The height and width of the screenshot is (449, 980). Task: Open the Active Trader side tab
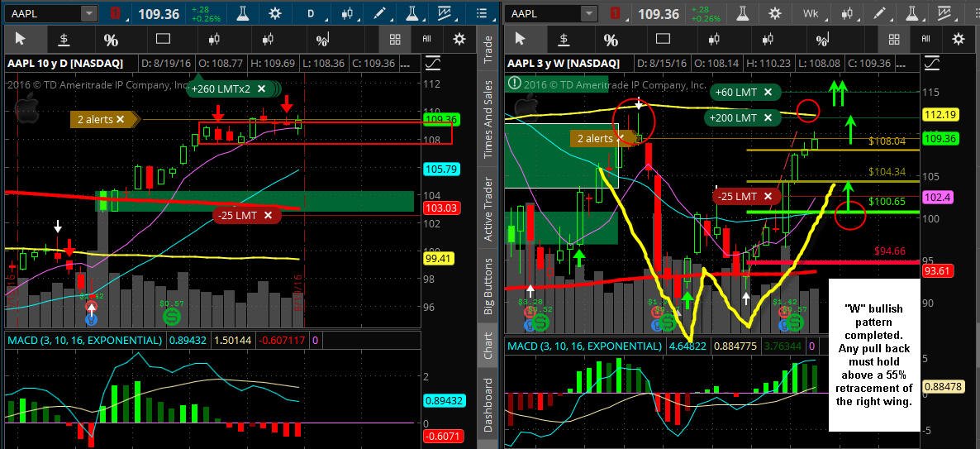(488, 210)
